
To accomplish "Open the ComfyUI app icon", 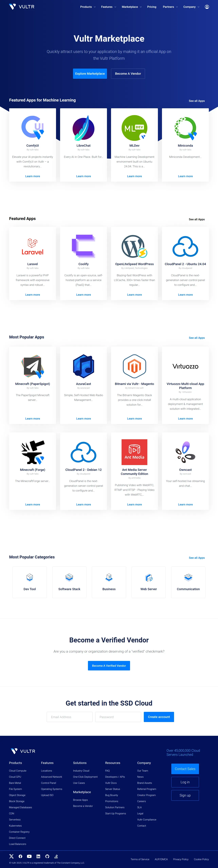I will coord(33,128).
